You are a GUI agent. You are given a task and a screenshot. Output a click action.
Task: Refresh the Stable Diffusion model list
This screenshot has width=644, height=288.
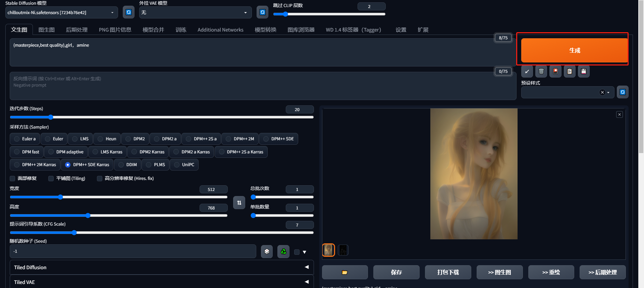128,12
